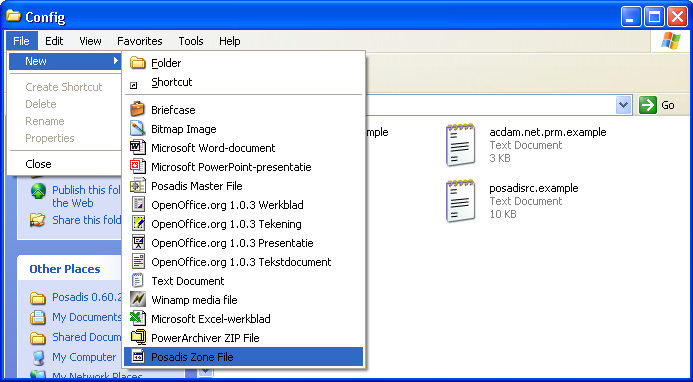Click the Posadis Zone File icon

click(138, 356)
